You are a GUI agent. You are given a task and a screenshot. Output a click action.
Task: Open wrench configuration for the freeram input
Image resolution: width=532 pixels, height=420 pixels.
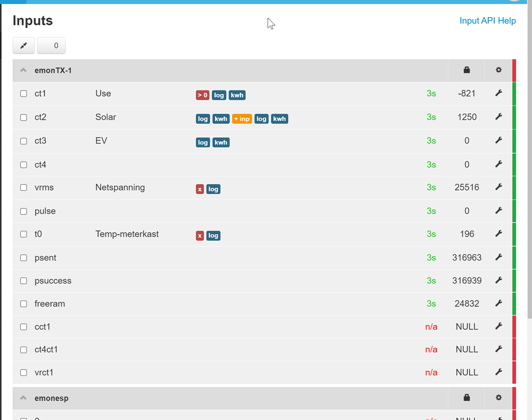(x=498, y=304)
